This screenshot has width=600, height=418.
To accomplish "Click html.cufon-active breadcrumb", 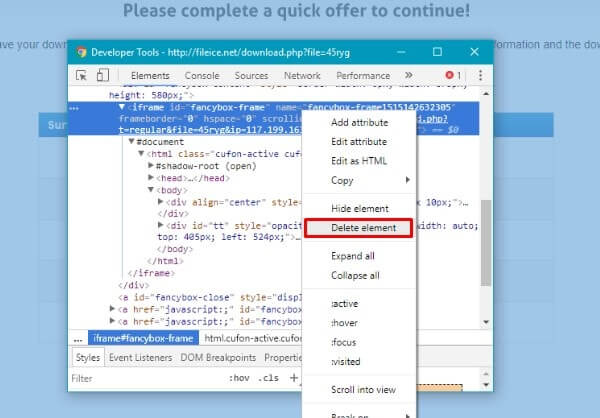I will tap(253, 338).
